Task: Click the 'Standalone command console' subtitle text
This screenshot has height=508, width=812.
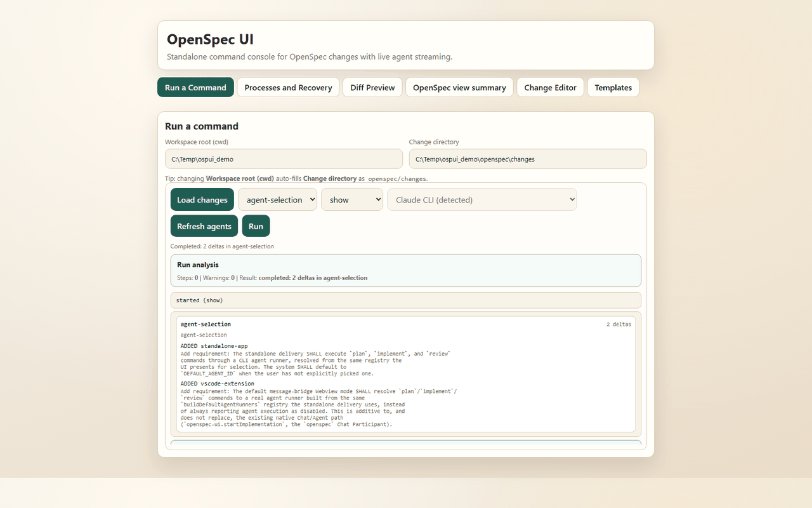Action: coord(310,57)
